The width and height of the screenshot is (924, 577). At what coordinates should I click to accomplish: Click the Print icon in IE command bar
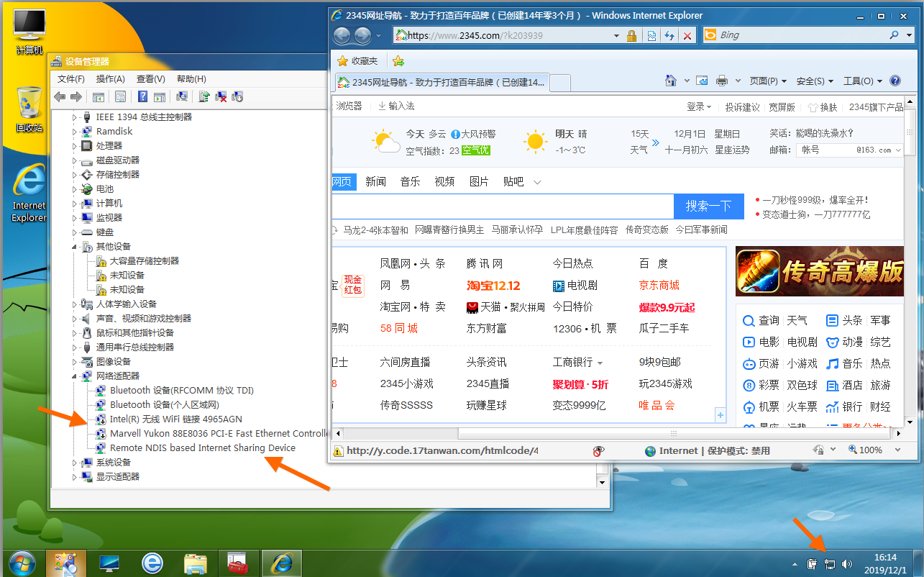click(723, 81)
